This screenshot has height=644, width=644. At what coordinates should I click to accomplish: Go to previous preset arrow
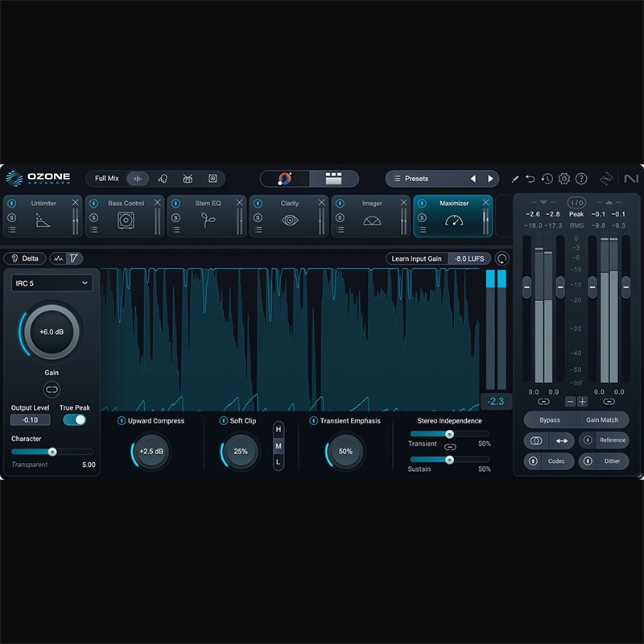click(473, 179)
